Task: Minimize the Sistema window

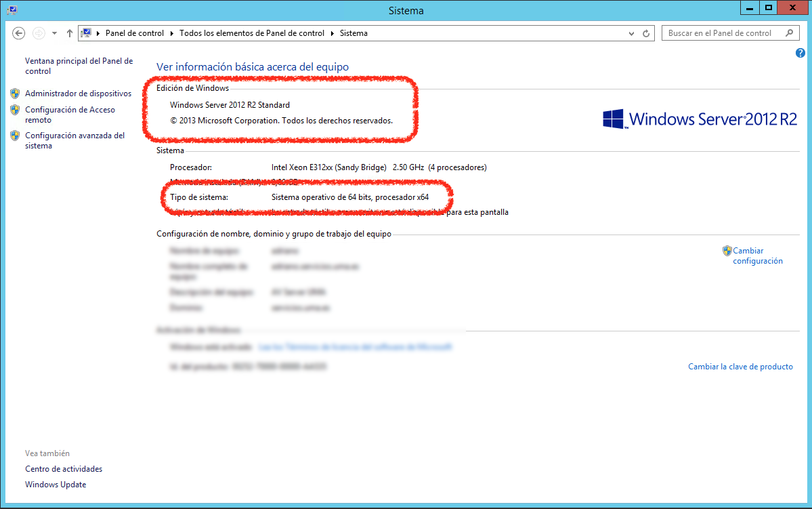Action: click(x=749, y=7)
